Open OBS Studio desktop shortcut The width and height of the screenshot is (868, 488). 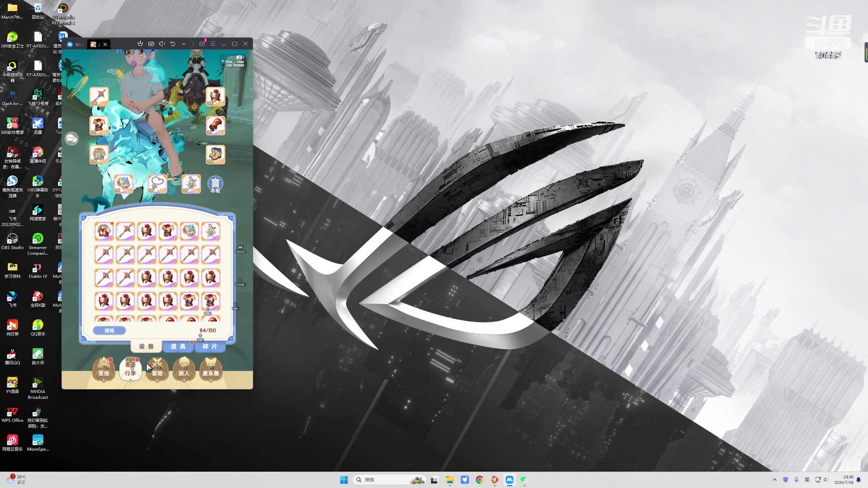pos(12,242)
